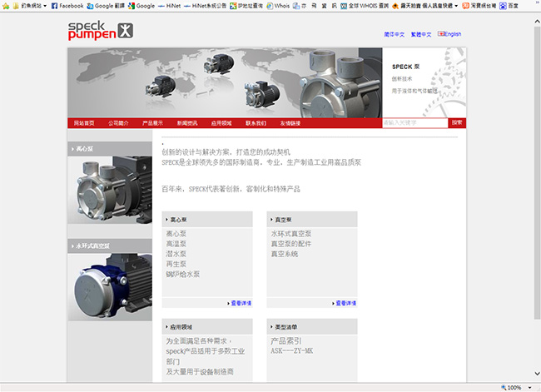Click the Speck Pumpen logo

[x=100, y=30]
